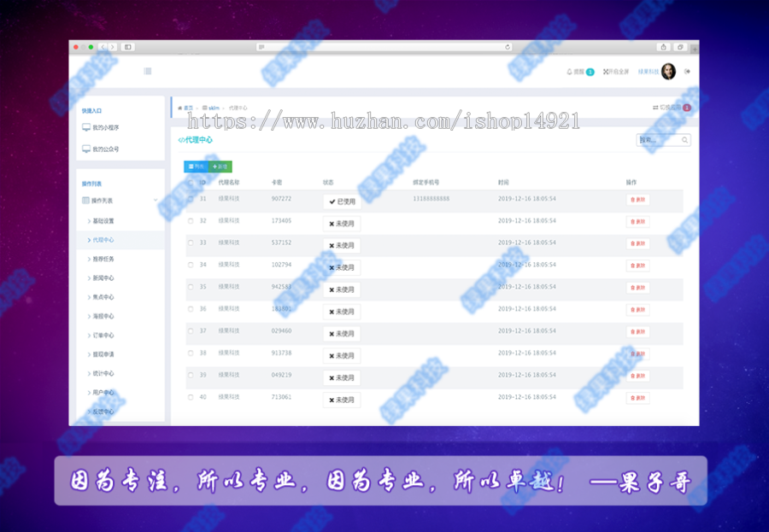Click the 未使用 status button of row 40
This screenshot has width=769, height=532.
click(342, 400)
